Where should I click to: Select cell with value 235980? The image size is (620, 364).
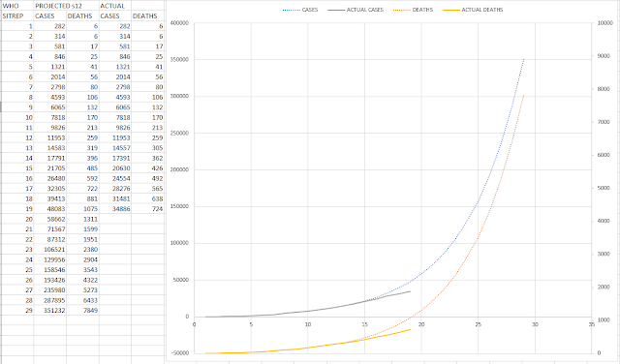click(50, 290)
